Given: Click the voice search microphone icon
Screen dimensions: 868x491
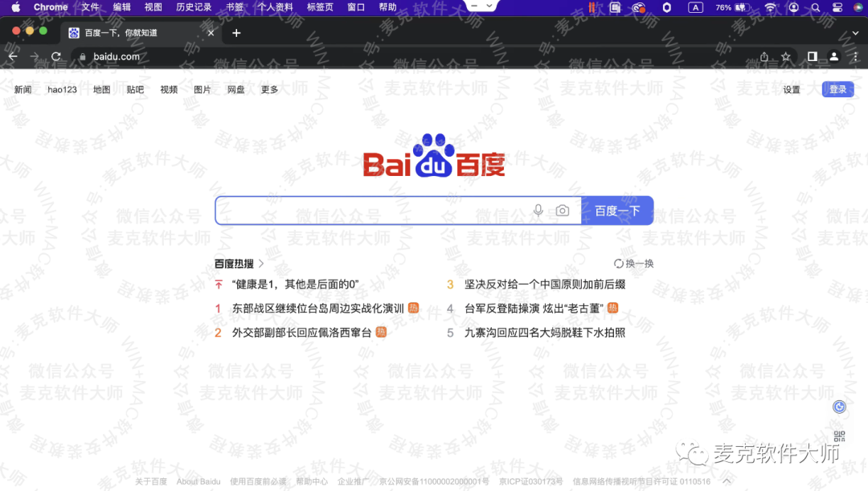Looking at the screenshot, I should coord(538,211).
